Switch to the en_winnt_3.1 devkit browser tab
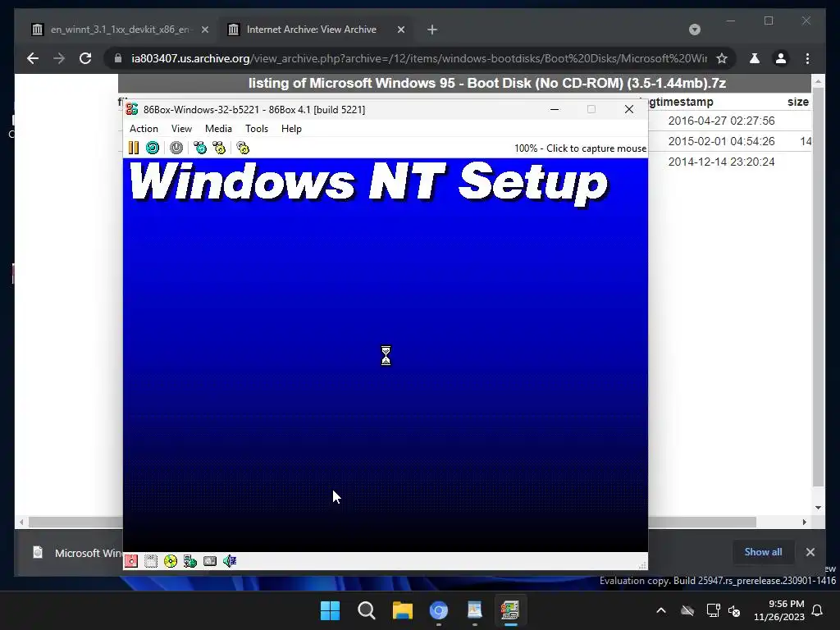The height and width of the screenshot is (630, 840). [x=119, y=30]
